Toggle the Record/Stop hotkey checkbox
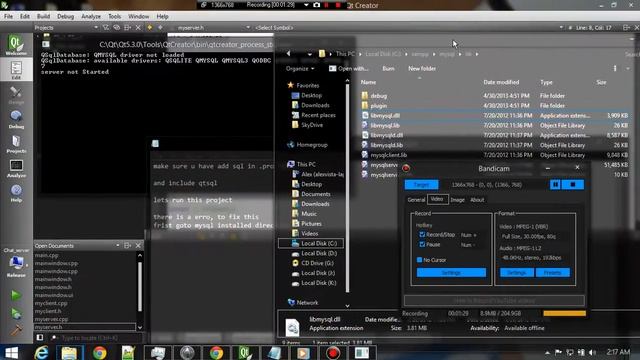This screenshot has height=360, width=640. pos(422,235)
